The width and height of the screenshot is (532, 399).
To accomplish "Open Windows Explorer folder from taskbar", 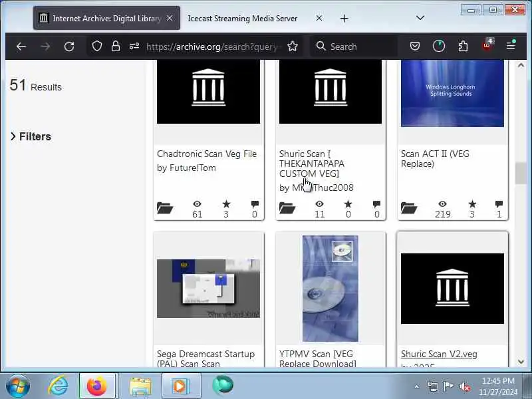I will pyautogui.click(x=140, y=386).
